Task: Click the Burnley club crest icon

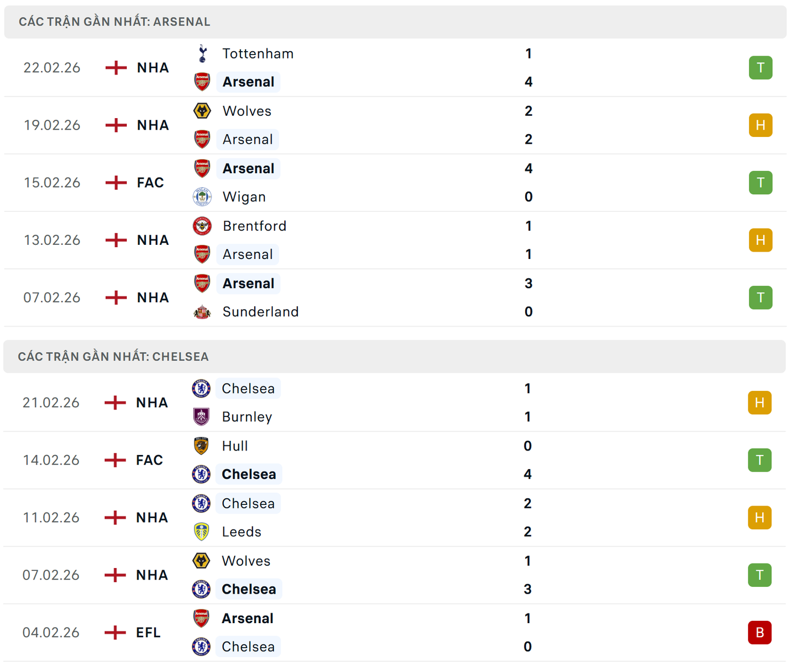Action: click(x=201, y=416)
